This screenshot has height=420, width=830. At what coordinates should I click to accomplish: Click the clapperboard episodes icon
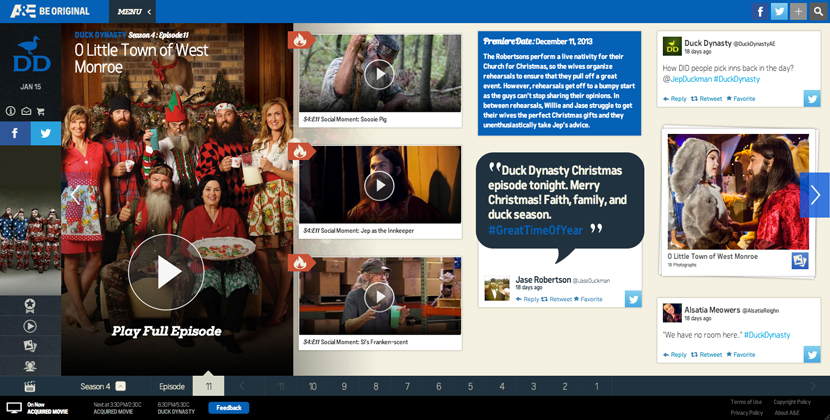pyautogui.click(x=30, y=387)
